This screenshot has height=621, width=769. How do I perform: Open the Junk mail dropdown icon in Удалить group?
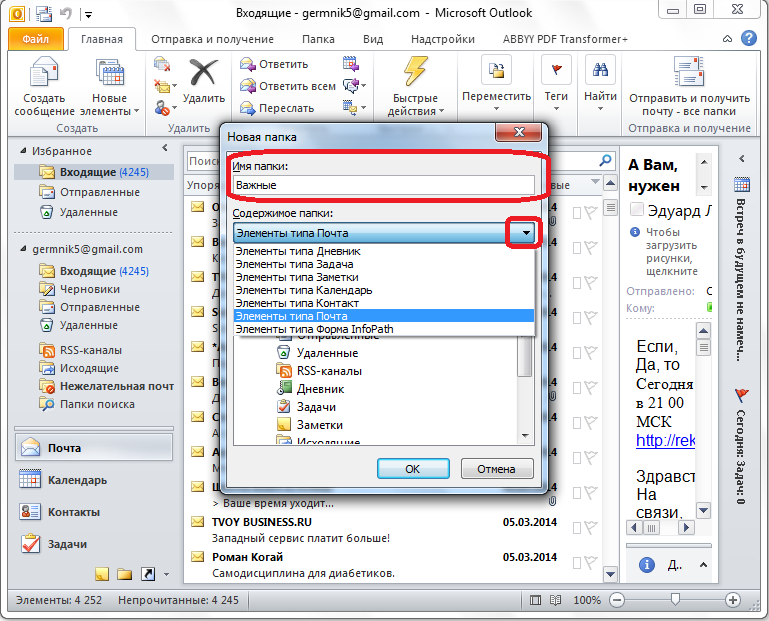[x=165, y=107]
